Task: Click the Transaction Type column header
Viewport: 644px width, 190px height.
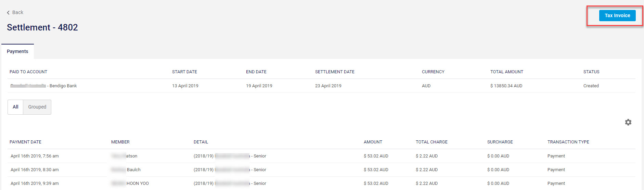Action: pos(568,142)
